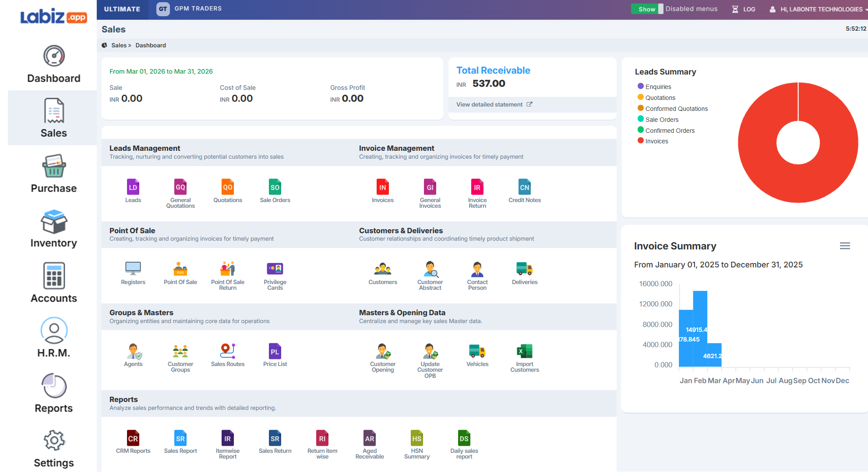Open Reports module in sidebar
The image size is (868, 473).
click(54, 393)
